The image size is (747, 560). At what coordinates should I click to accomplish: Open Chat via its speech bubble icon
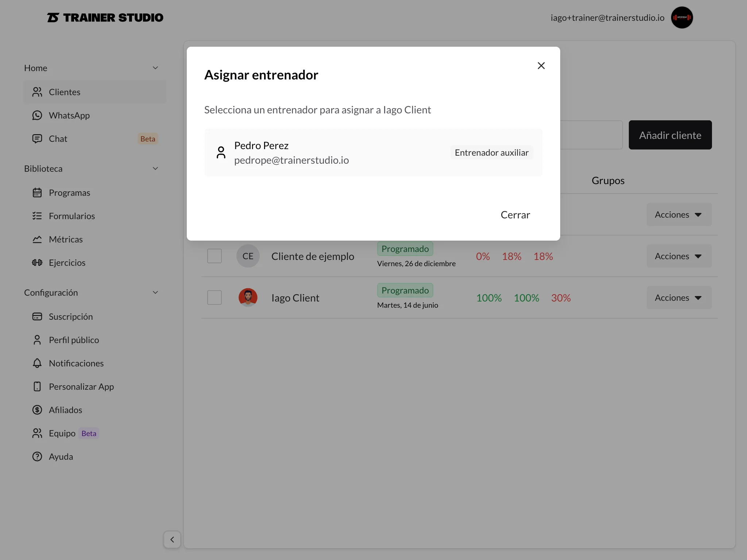coord(37,139)
